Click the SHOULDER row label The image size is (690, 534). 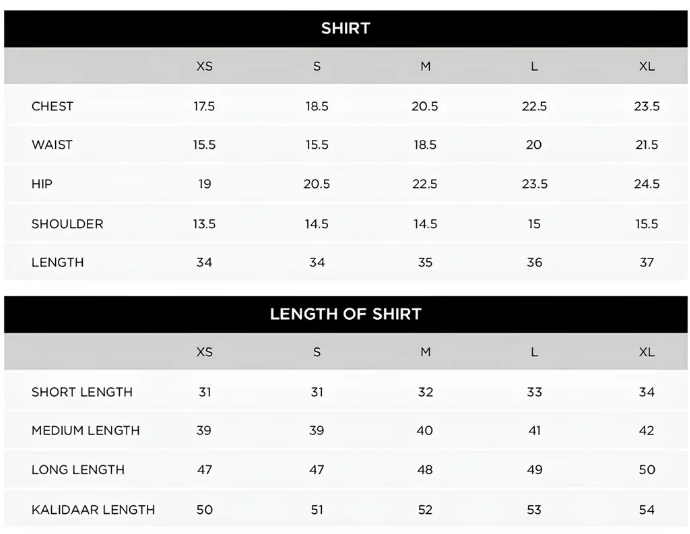tap(67, 224)
